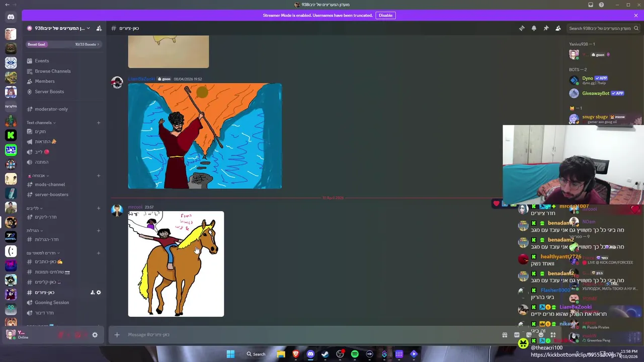Open the GIF picker icon

pyautogui.click(x=517, y=335)
